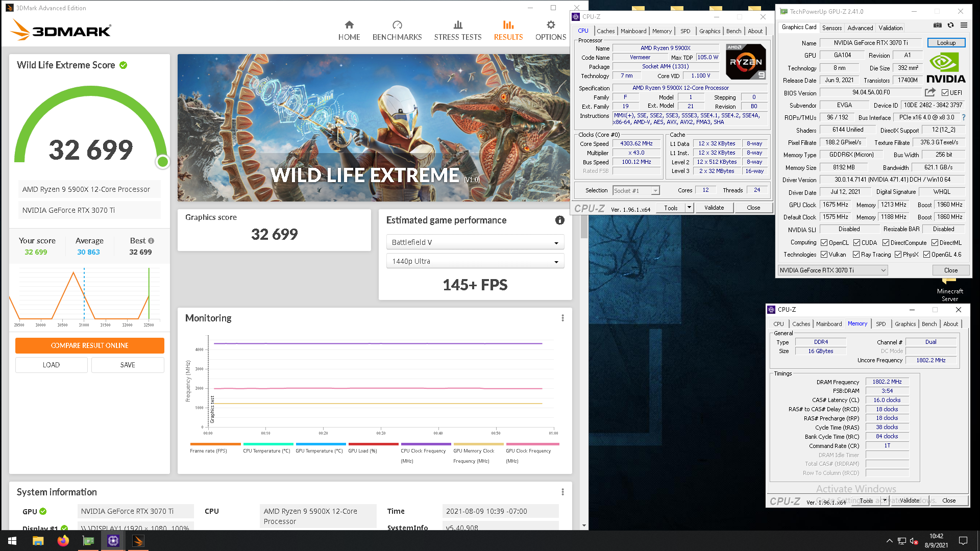980x551 pixels.
Task: Click GPU-Z BIOS export share icon
Action: tap(930, 92)
